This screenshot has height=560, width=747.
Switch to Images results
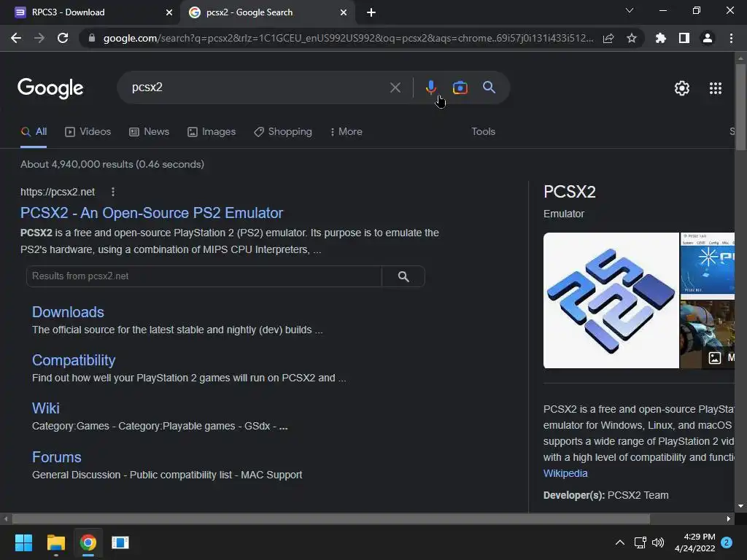(x=212, y=132)
